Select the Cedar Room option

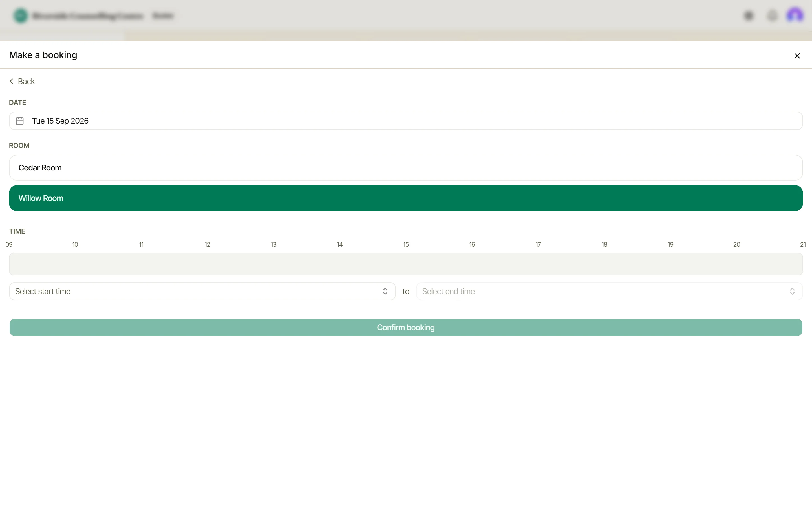click(406, 168)
